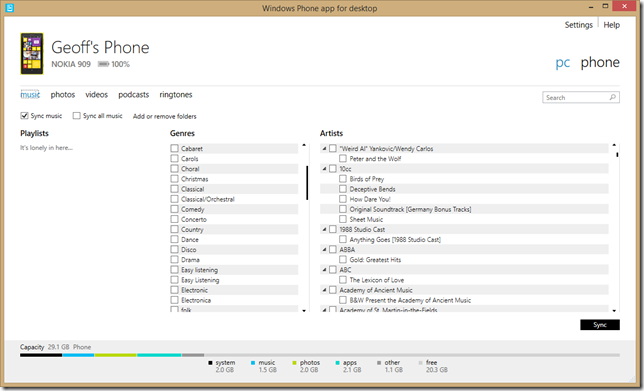The width and height of the screenshot is (644, 391).
Task: Check the Easy listening genre checkbox
Action: pyautogui.click(x=175, y=270)
